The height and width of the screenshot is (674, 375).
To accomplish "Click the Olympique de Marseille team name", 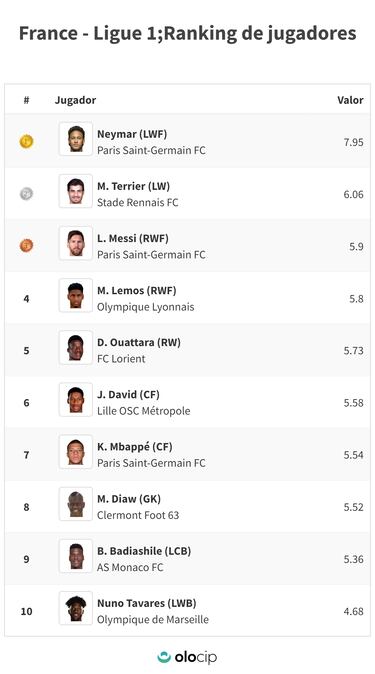I will (153, 620).
